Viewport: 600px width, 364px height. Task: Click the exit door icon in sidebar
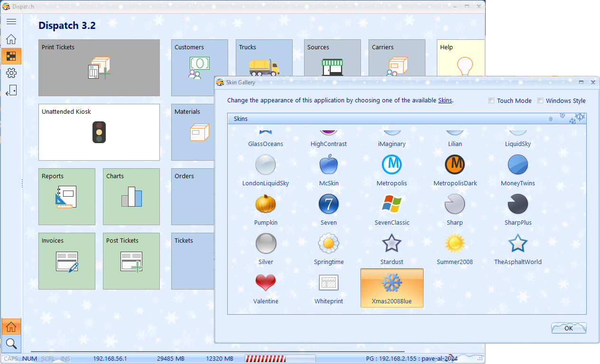click(11, 91)
